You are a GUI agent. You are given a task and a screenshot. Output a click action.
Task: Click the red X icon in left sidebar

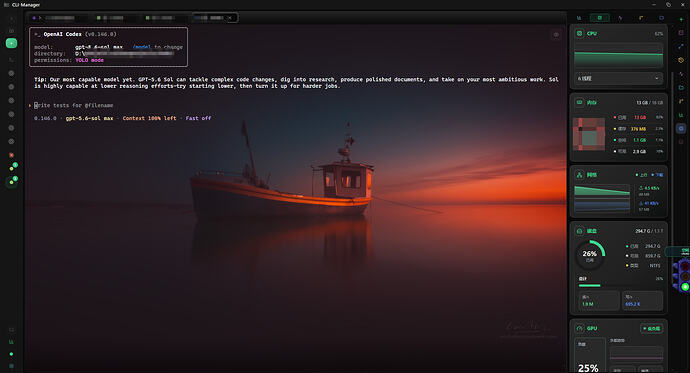tap(11, 155)
